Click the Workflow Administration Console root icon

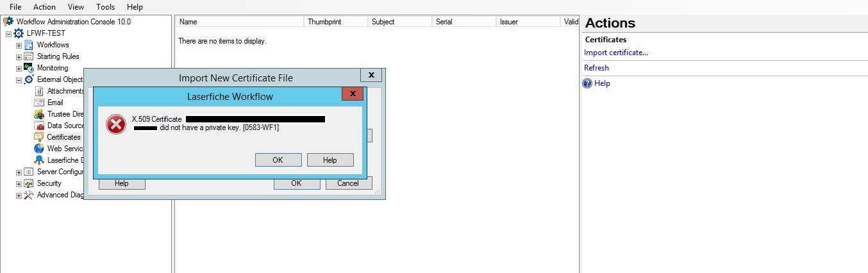click(x=8, y=22)
